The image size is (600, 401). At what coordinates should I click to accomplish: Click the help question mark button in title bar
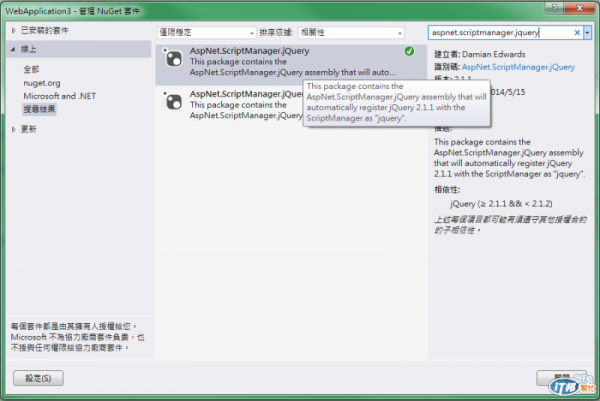coord(554,8)
